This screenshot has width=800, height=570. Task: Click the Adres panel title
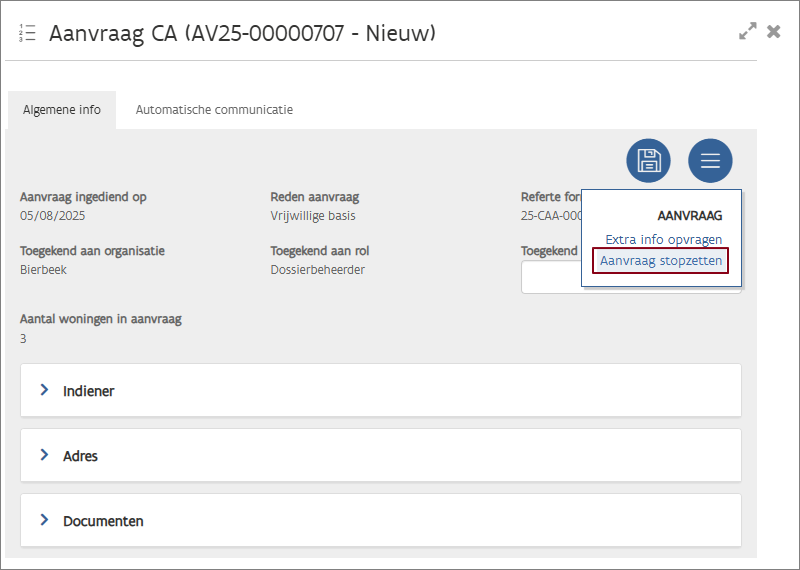80,456
